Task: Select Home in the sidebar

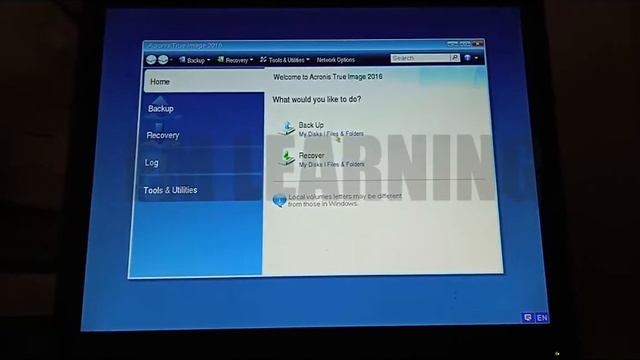Action: 204,81
